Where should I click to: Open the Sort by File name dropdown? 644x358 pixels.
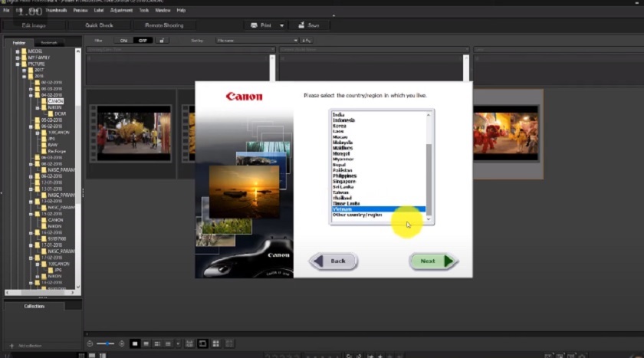[257, 41]
